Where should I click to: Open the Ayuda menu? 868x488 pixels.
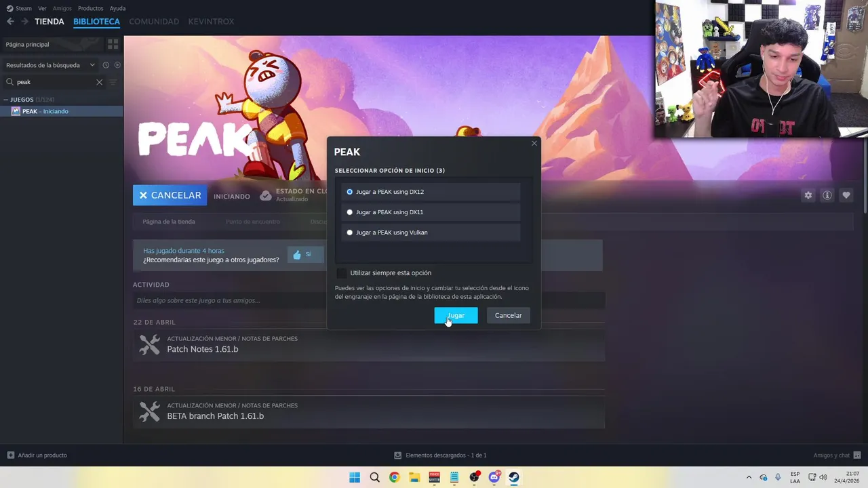(117, 8)
